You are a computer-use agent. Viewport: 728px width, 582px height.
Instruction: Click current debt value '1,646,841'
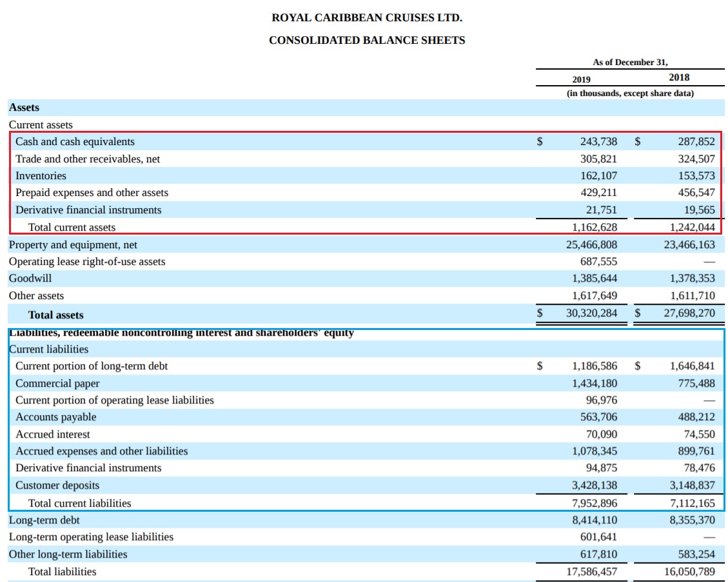[693, 366]
